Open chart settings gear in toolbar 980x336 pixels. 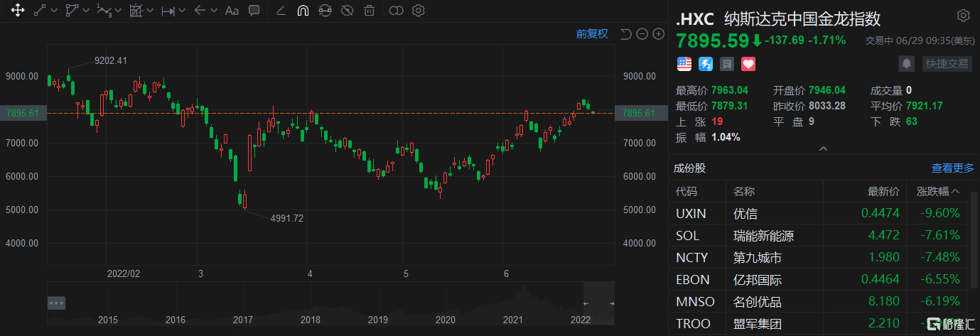pos(419,11)
